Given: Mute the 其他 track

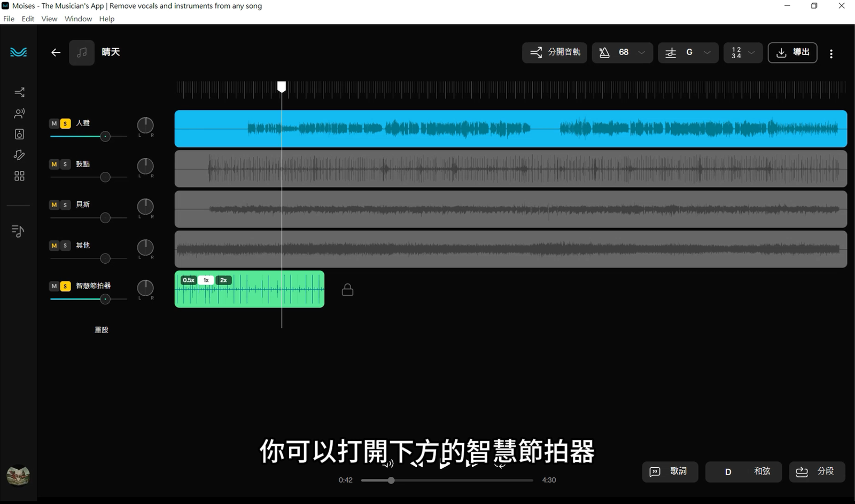Looking at the screenshot, I should tap(54, 246).
